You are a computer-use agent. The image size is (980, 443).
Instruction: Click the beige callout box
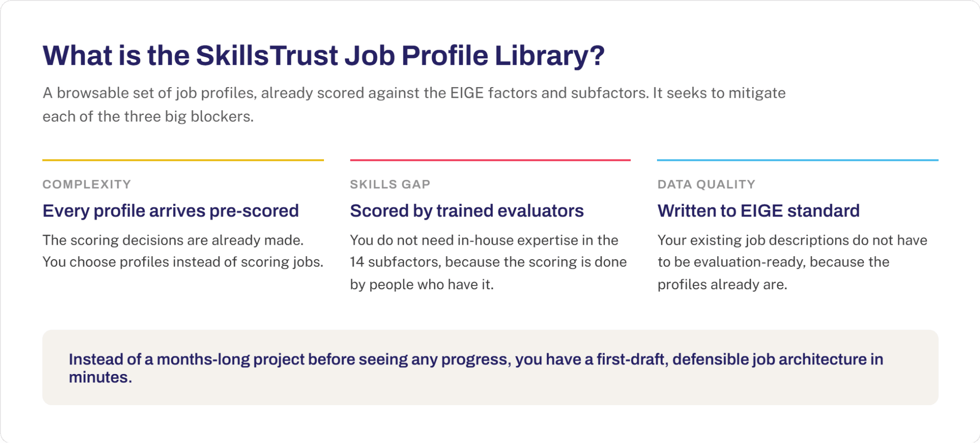click(x=490, y=367)
